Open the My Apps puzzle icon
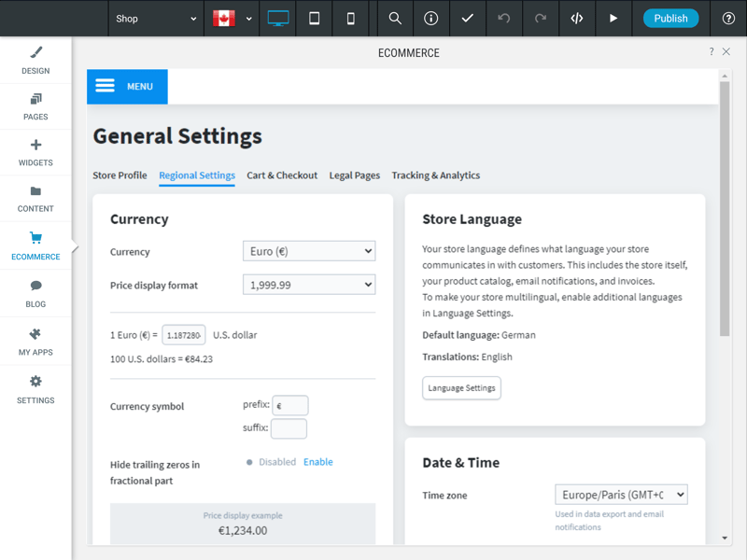This screenshot has width=747, height=560. pyautogui.click(x=35, y=342)
